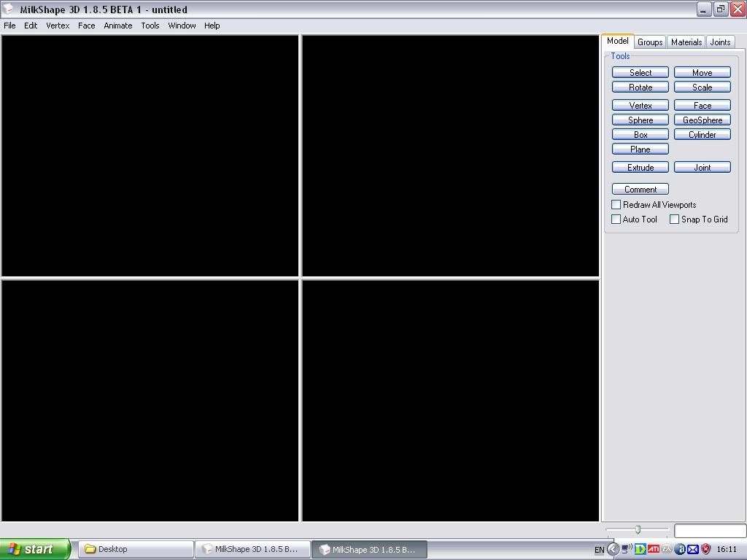Open the Joints tab

pos(720,42)
